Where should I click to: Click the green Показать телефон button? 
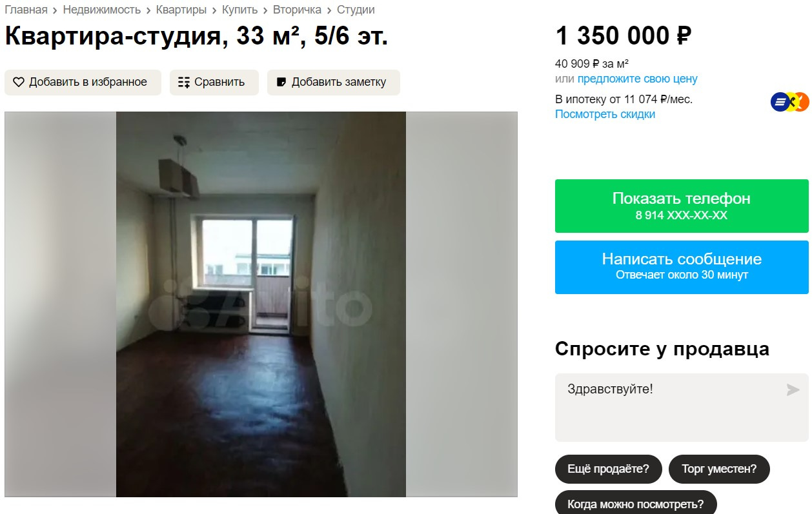[x=682, y=206]
